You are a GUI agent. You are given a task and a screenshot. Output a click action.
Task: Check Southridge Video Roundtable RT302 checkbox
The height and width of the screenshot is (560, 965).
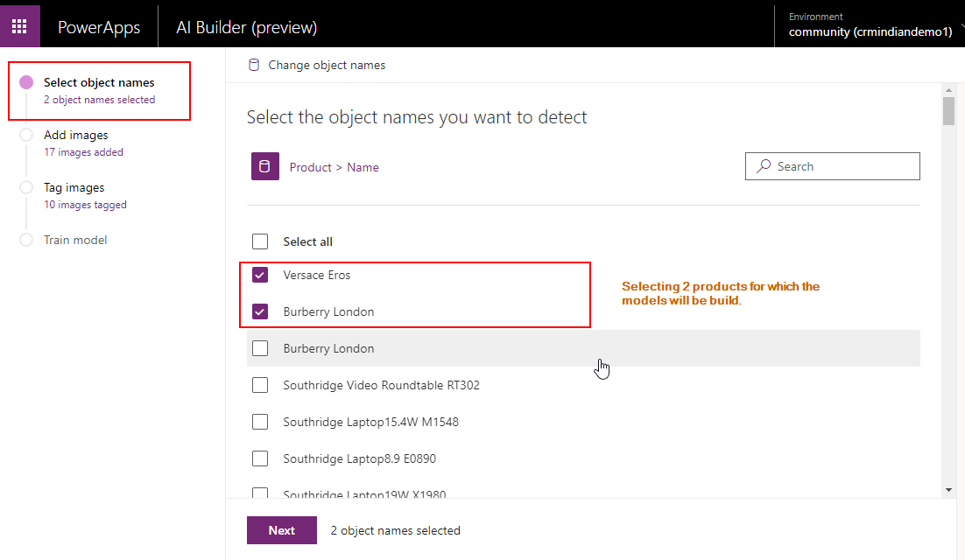[260, 385]
